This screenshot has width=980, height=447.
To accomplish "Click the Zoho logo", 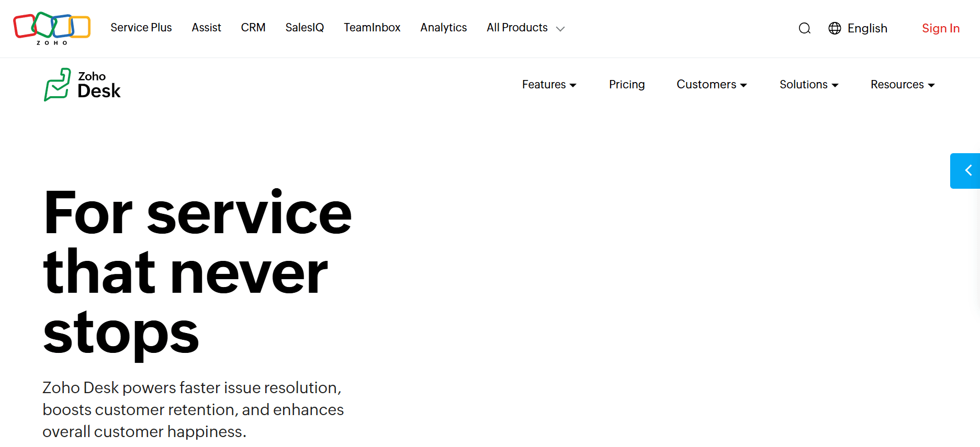I will click(52, 28).
